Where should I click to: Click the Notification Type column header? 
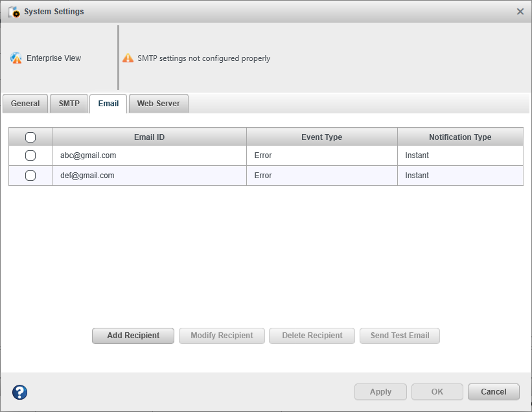point(460,137)
